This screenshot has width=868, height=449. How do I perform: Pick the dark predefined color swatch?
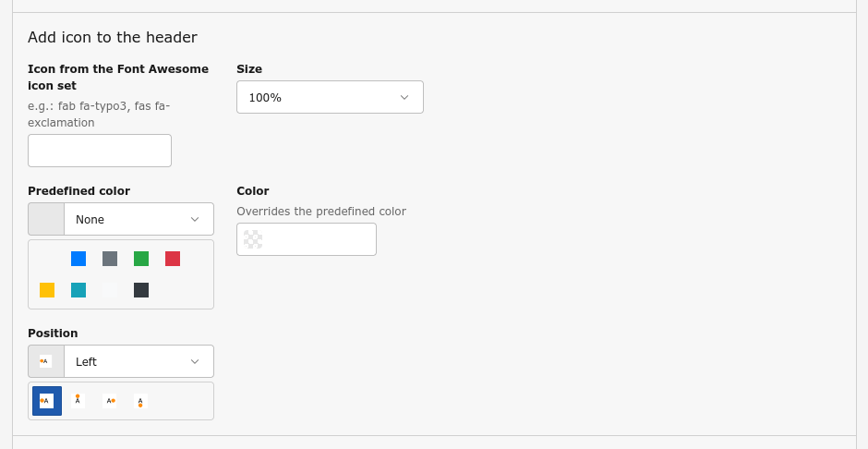click(141, 290)
